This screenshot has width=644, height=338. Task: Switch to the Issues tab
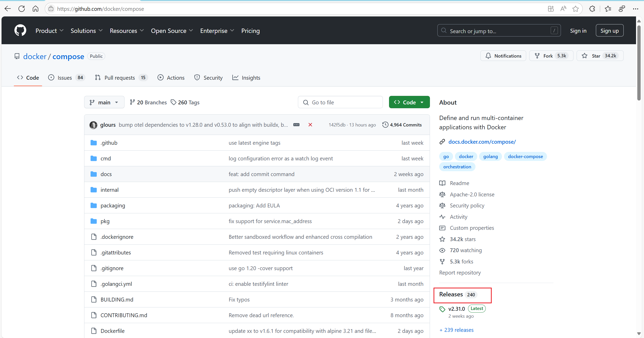[66, 78]
